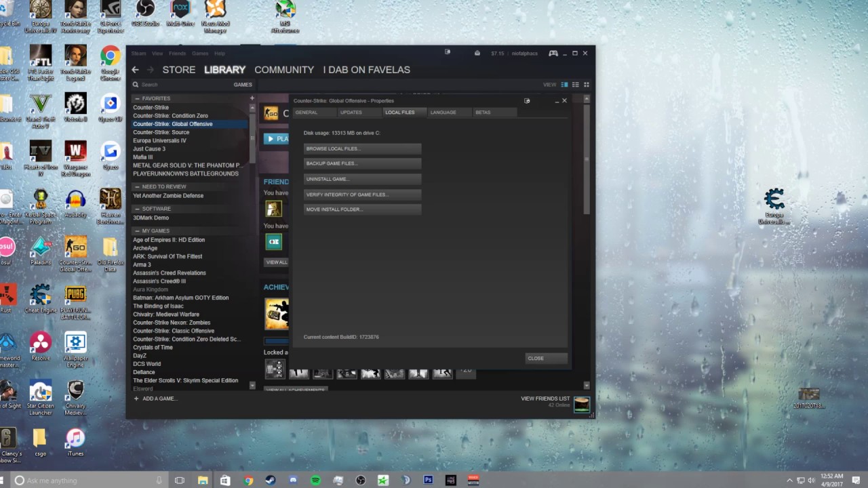Open Steam big picture controller icon
This screenshot has width=868, height=488.
point(553,53)
